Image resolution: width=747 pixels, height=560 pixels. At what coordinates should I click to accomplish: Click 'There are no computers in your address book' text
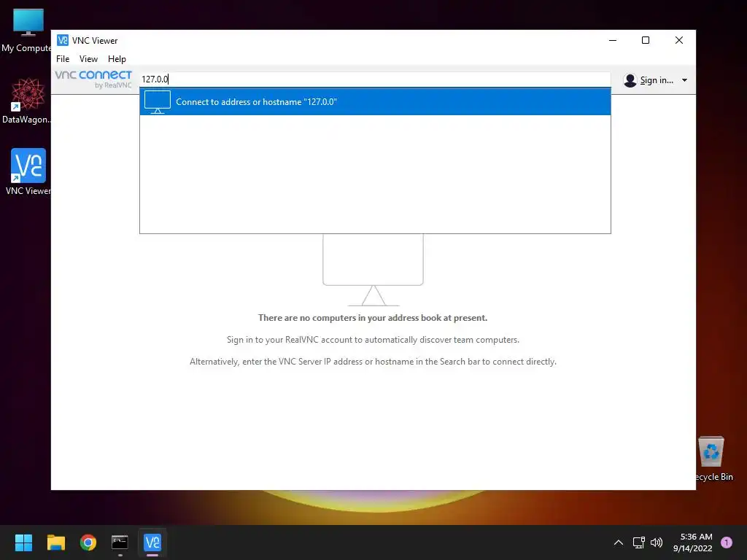[373, 318]
